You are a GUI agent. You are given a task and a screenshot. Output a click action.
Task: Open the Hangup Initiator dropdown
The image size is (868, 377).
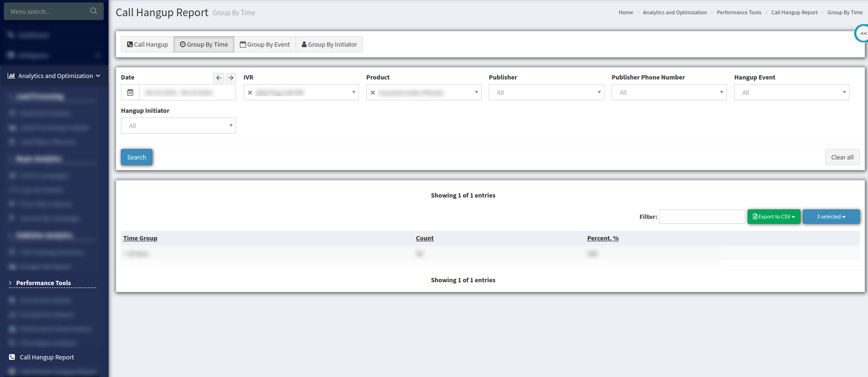(178, 126)
